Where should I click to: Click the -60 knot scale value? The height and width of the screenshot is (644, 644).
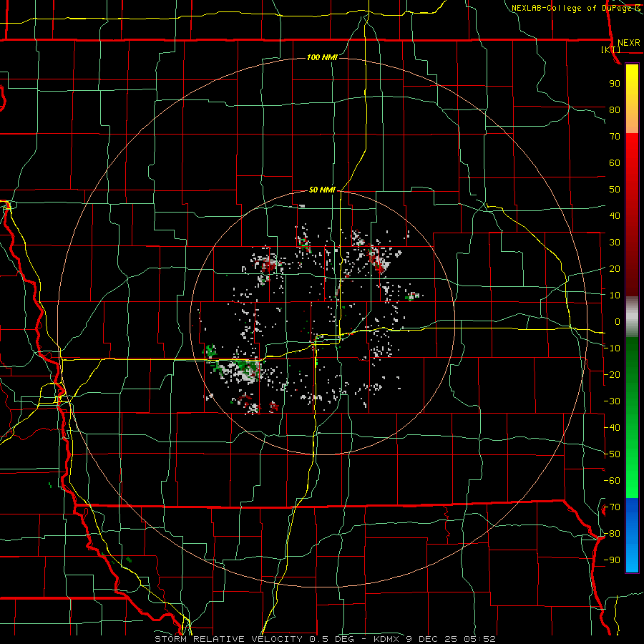coord(612,481)
